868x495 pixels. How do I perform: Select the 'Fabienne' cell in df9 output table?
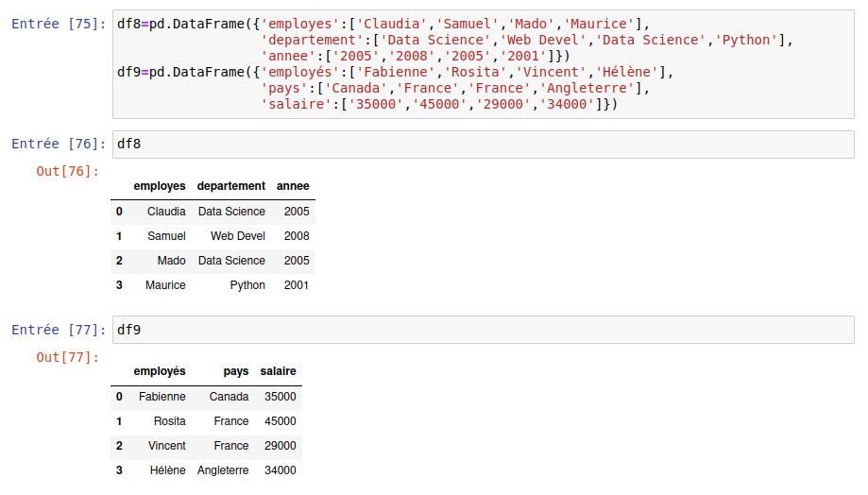[x=162, y=397]
